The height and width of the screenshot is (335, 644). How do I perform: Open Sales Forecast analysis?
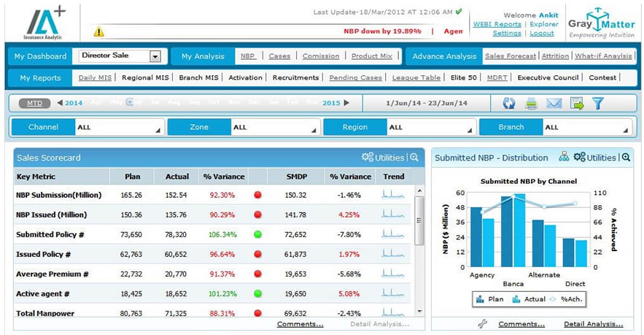click(x=511, y=56)
